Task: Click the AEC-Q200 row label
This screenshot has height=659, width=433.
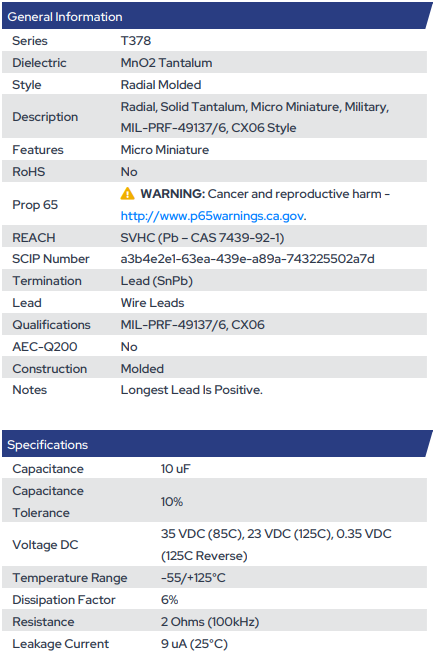Action: (x=45, y=347)
